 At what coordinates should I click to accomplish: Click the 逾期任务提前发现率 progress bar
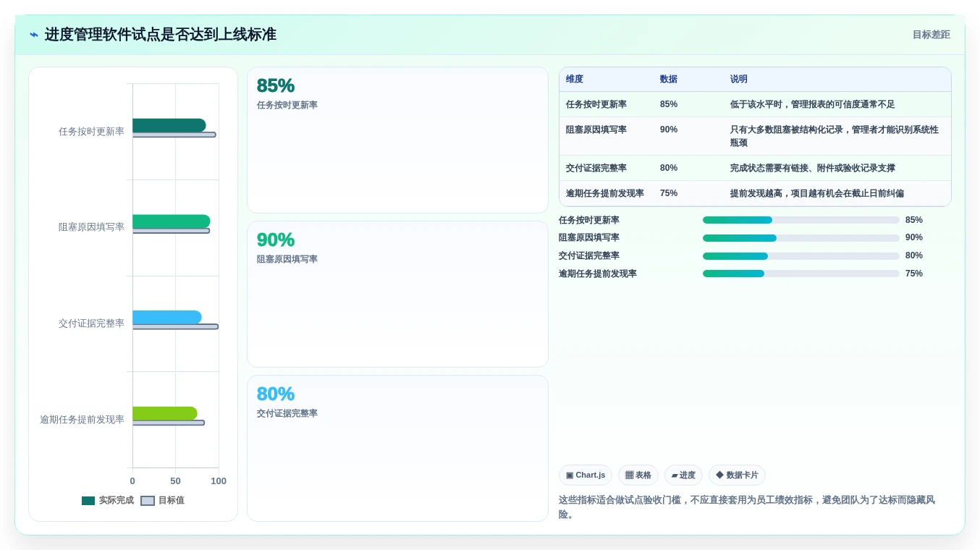(x=801, y=274)
